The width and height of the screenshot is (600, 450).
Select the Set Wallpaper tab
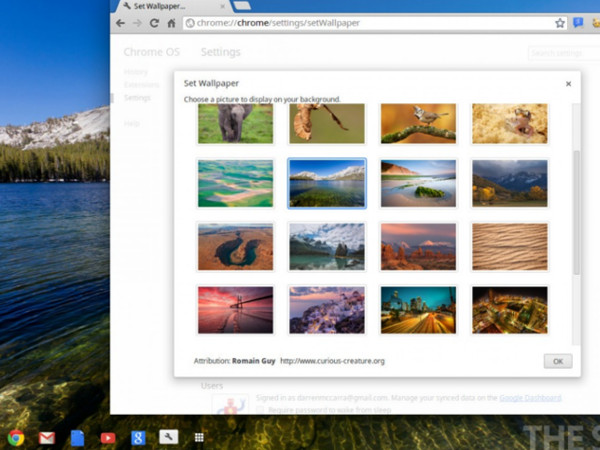(171, 6)
